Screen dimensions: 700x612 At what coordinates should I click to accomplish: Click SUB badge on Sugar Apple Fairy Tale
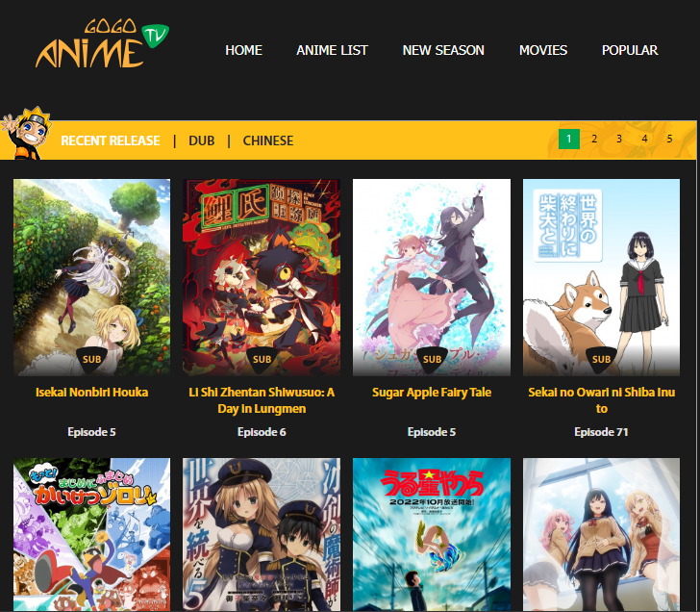tap(432, 359)
